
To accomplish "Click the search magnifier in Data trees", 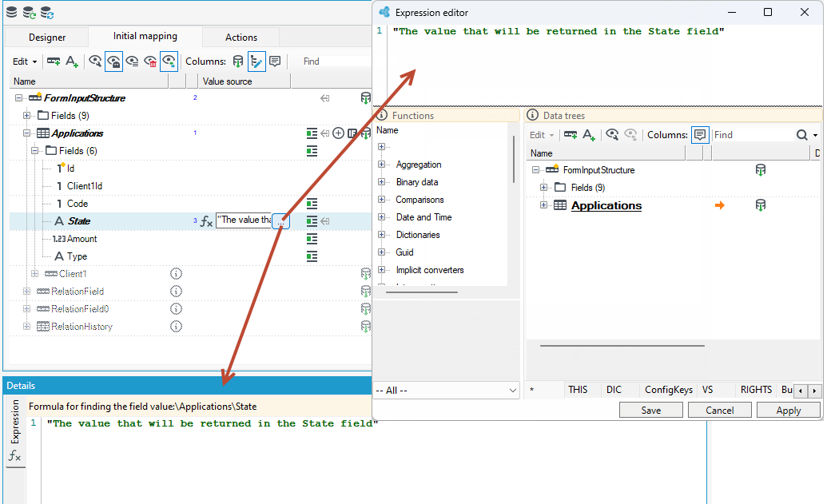I will coord(802,135).
